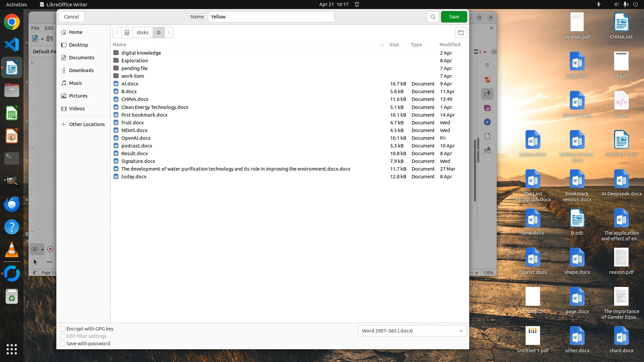Toggle the Edit filter settings checkbox
Image resolution: width=644 pixels, height=362 pixels.
point(62,336)
